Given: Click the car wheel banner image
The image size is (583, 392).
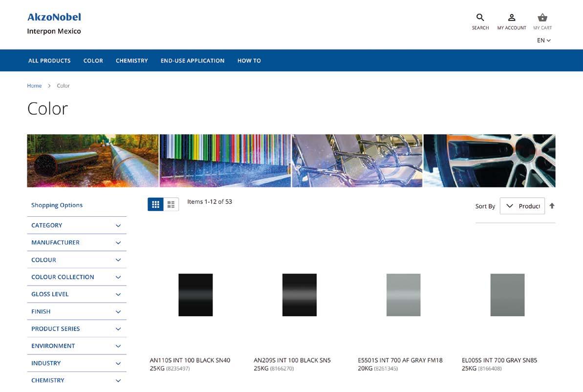Looking at the screenshot, I should tap(489, 161).
